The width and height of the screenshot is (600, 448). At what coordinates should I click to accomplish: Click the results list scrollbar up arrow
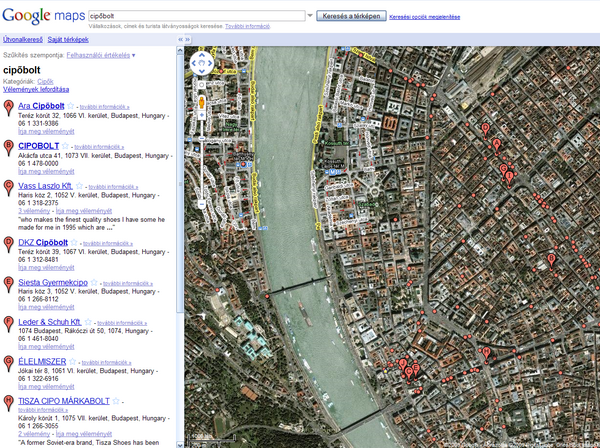pos(180,51)
